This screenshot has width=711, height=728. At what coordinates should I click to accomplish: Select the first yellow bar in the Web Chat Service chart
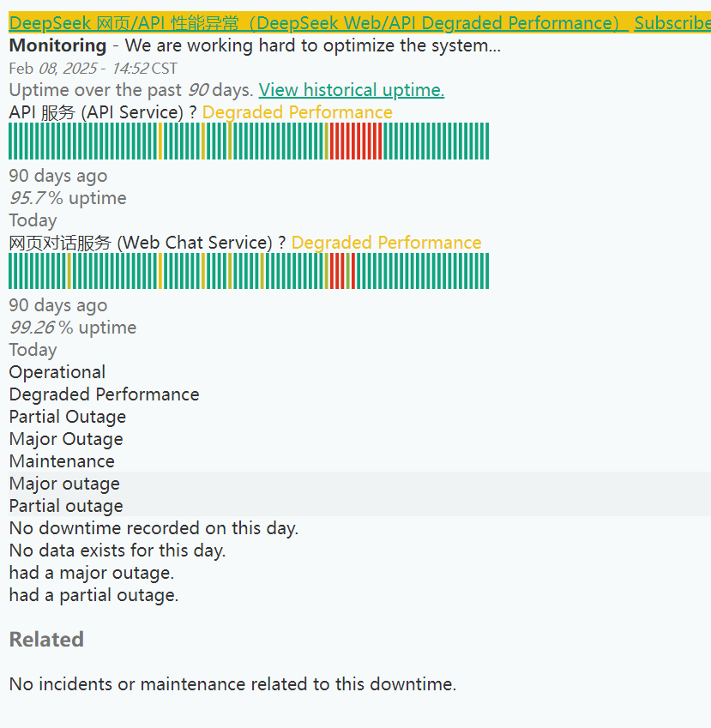pos(69,271)
